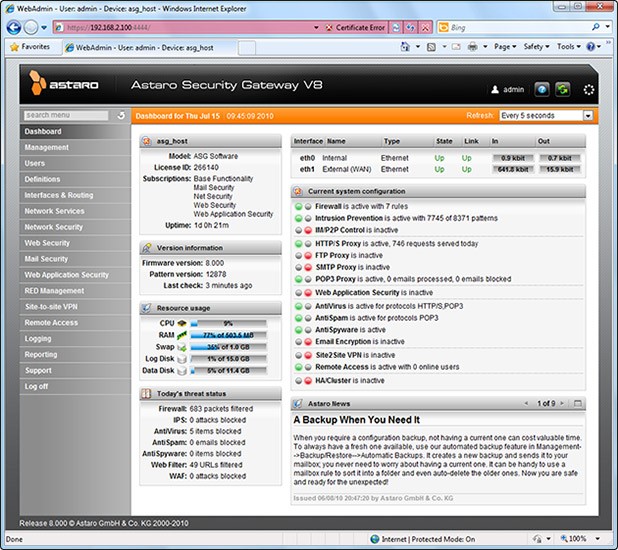Click the Favorites star icon
This screenshot has width=618, height=550.
click(15, 47)
